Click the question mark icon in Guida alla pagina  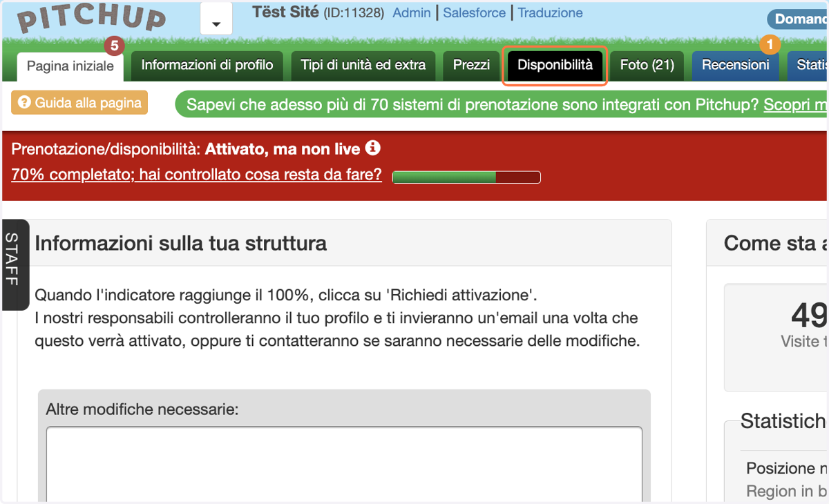click(25, 103)
